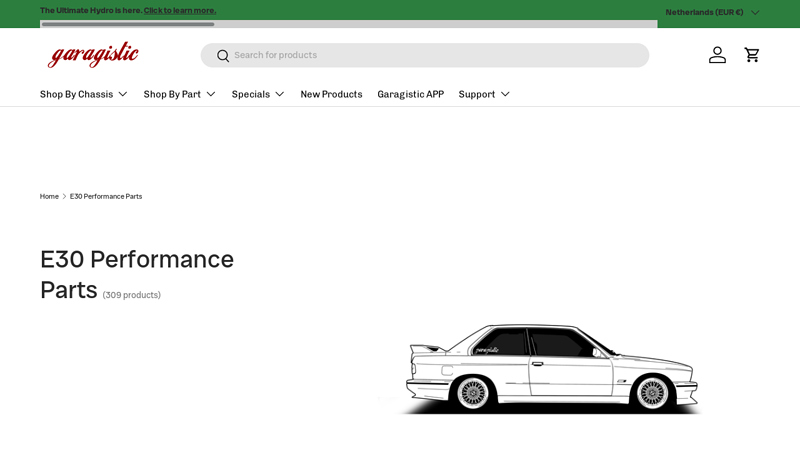Go to homepage via Garagistic logo
800x450 pixels.
point(93,55)
